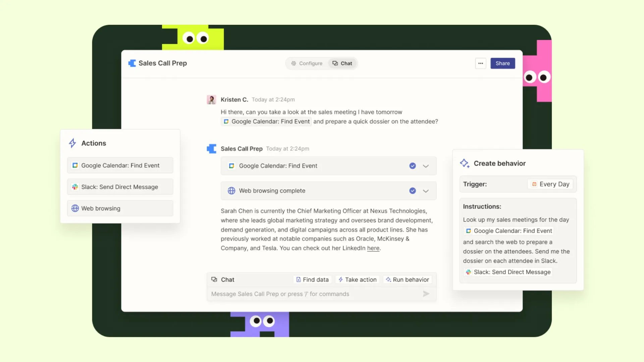
Task: Click the document icon on Find data
Action: point(298,280)
